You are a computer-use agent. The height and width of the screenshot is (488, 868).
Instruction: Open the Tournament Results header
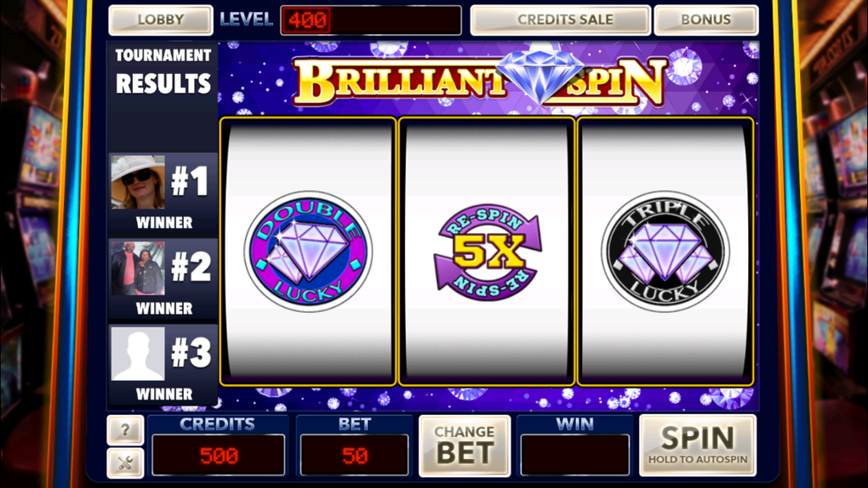[163, 73]
